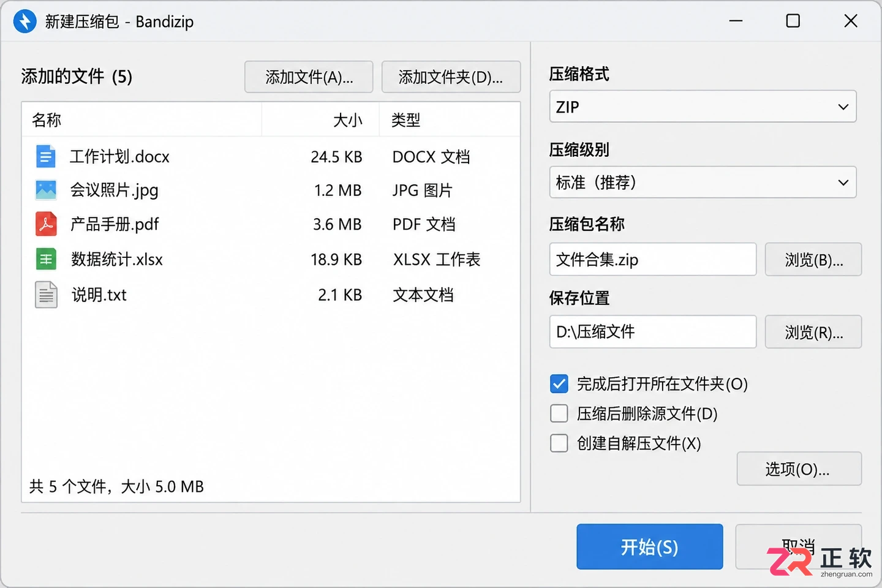
Task: Select the 数据统计.xlsx file name
Action: (116, 260)
